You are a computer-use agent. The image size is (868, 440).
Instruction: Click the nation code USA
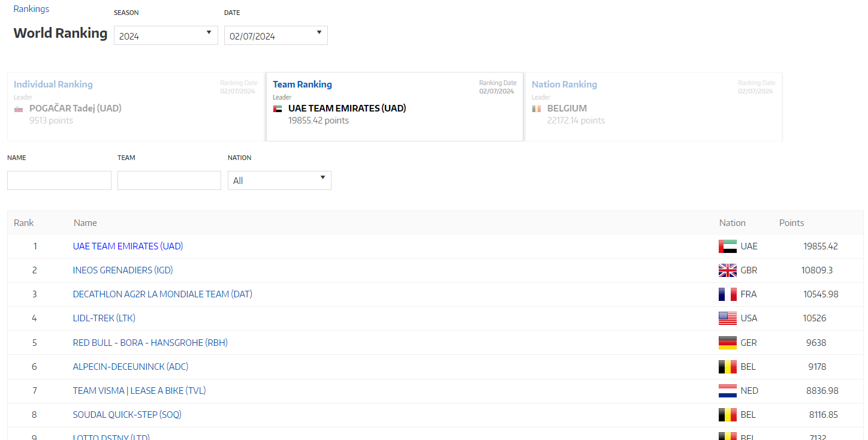pyautogui.click(x=749, y=318)
